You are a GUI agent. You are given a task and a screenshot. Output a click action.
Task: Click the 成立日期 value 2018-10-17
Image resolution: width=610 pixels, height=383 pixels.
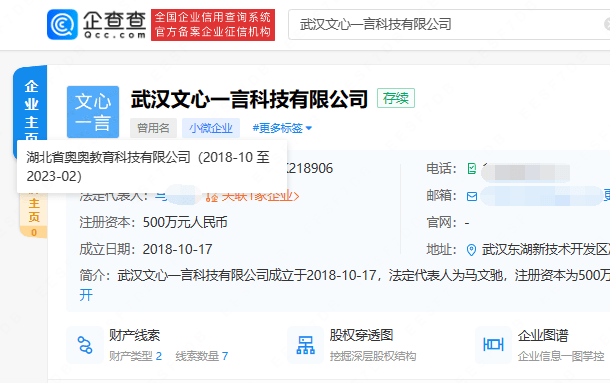click(177, 249)
